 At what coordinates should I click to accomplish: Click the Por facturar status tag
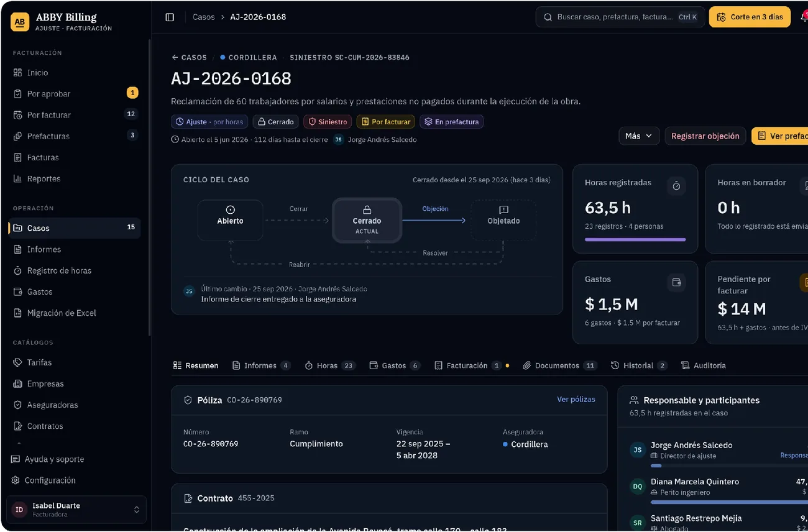386,122
